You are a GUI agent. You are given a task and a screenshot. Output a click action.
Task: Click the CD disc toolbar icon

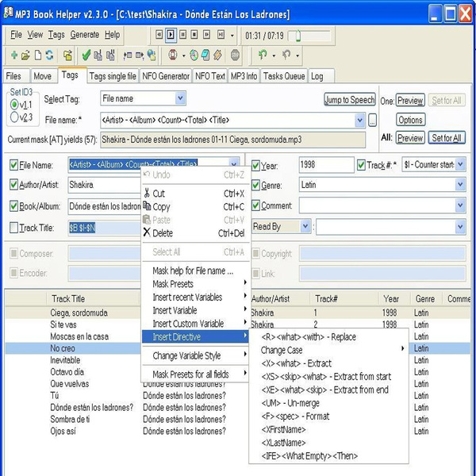(x=194, y=56)
